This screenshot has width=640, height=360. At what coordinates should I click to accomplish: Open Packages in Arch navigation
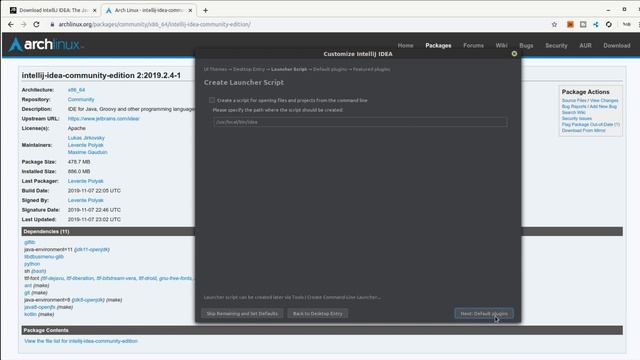(438, 45)
